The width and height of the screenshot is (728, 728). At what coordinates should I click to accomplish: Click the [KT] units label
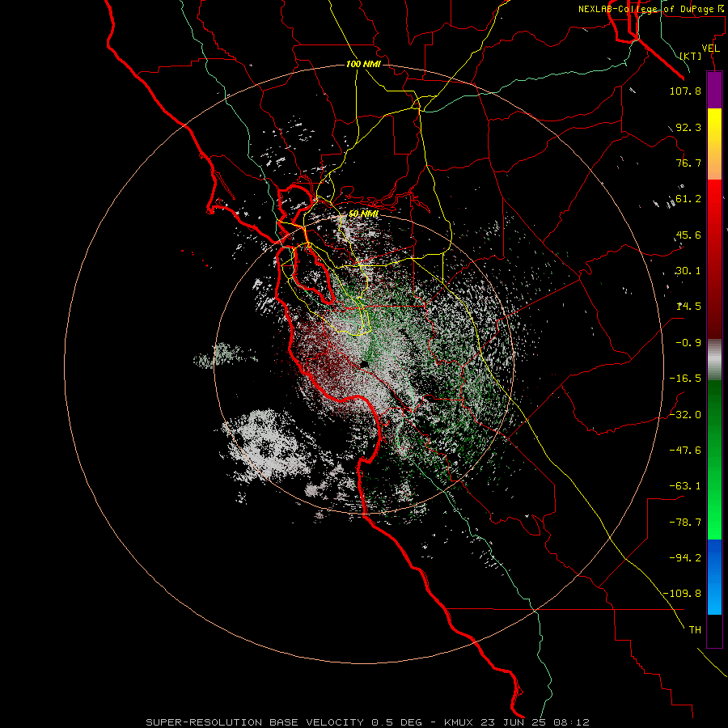[691, 56]
